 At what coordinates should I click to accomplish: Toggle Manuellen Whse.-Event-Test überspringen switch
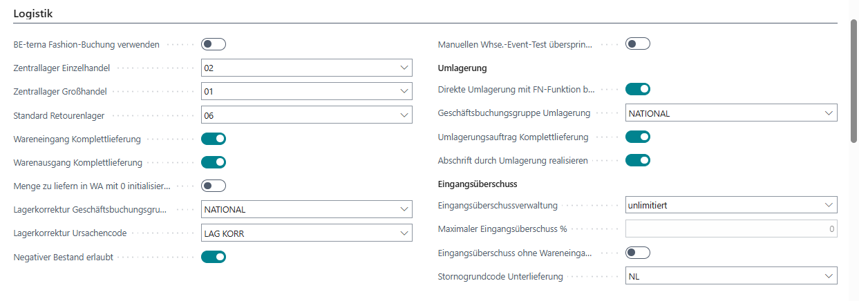click(638, 45)
